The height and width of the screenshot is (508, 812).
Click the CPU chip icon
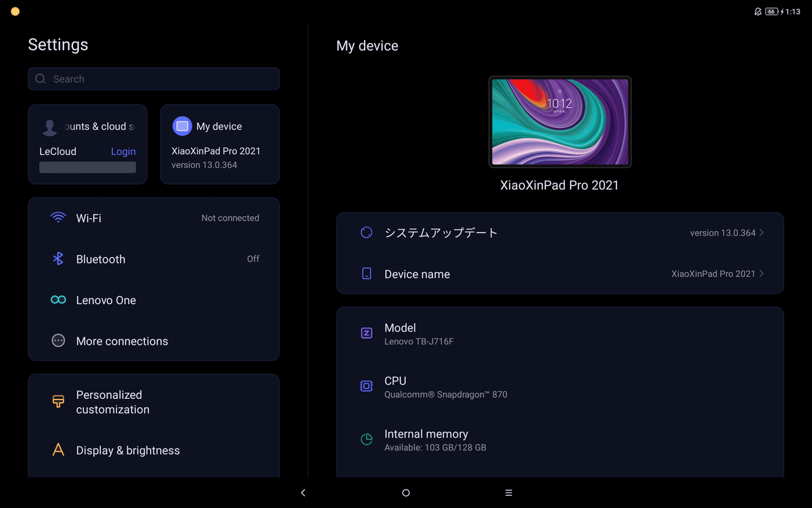click(366, 386)
